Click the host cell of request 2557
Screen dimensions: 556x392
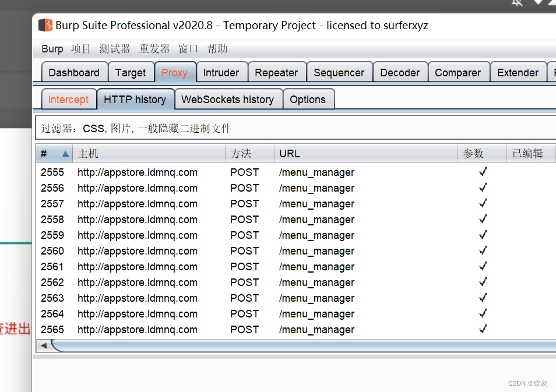[137, 204]
